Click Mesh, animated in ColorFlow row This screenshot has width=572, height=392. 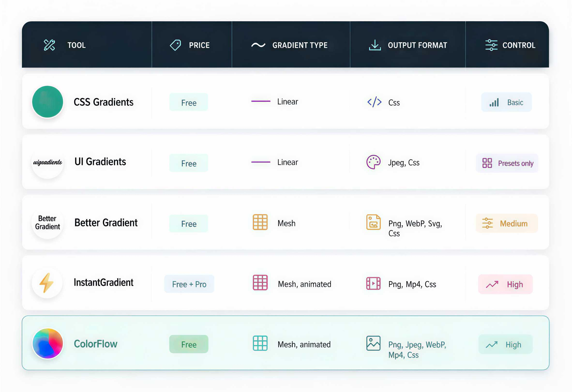coord(304,345)
